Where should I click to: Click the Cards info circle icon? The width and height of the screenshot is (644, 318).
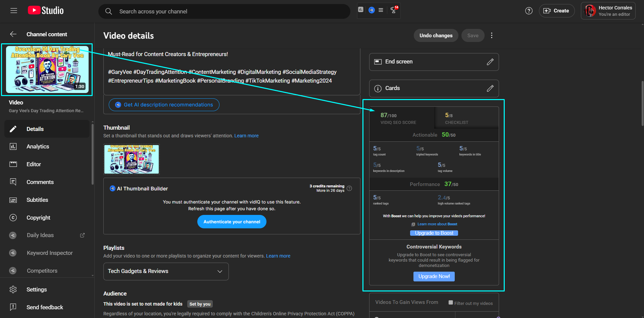click(x=378, y=88)
